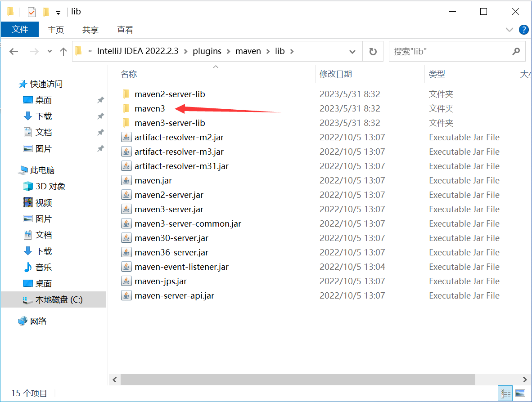Viewport: 532px width, 402px height.
Task: Switch to large thumbnails view icon
Action: click(520, 393)
